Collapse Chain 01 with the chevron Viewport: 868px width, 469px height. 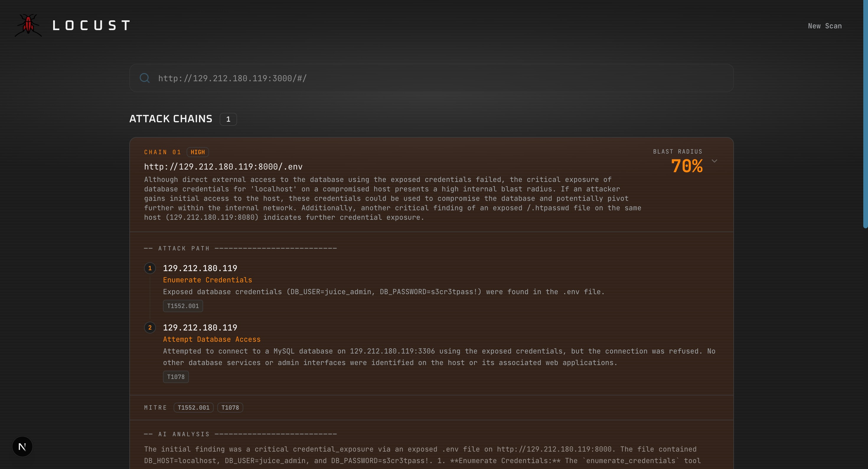click(714, 161)
